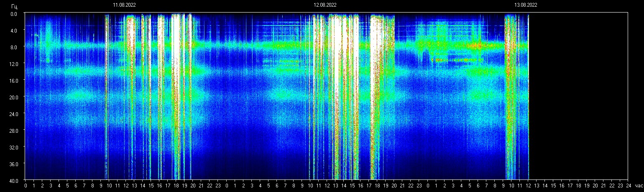Select the 0.0 frequency axis tick
Screen dimensions: 644x192
pyautogui.click(x=13, y=14)
